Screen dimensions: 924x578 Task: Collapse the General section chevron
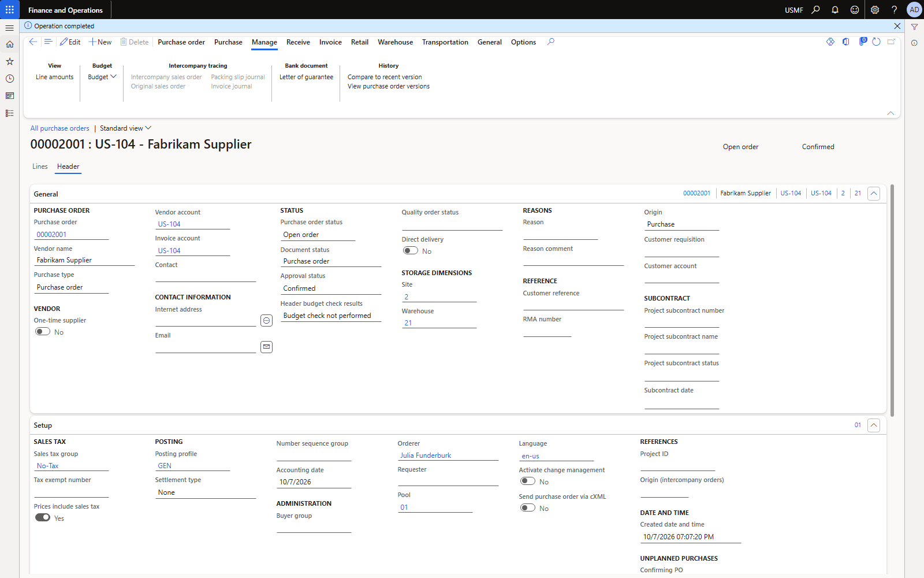coord(874,194)
